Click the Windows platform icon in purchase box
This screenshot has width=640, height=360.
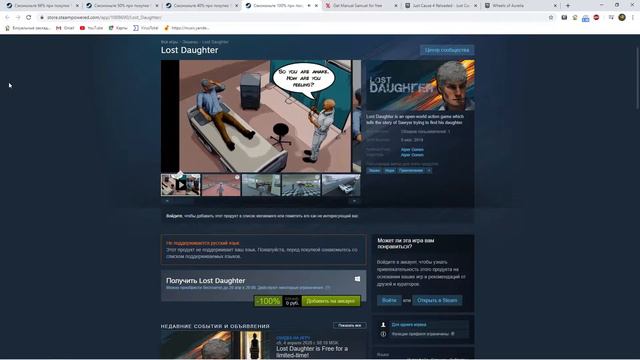(x=357, y=279)
